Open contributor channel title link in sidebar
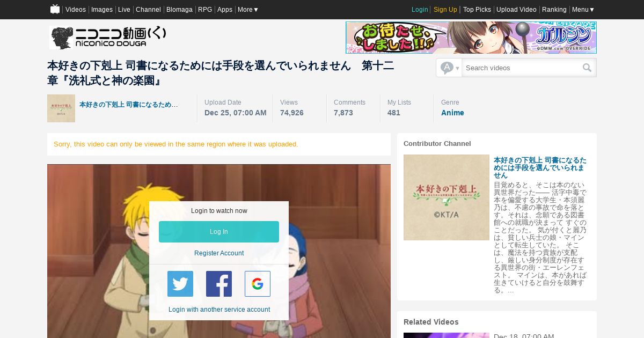Screen dimensions: 644x338 [540, 168]
